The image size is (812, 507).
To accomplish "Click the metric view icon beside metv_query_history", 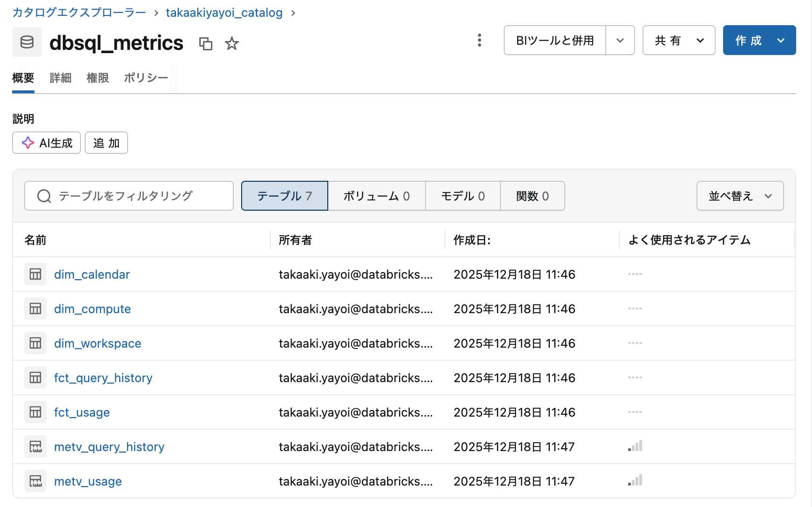I will (35, 446).
